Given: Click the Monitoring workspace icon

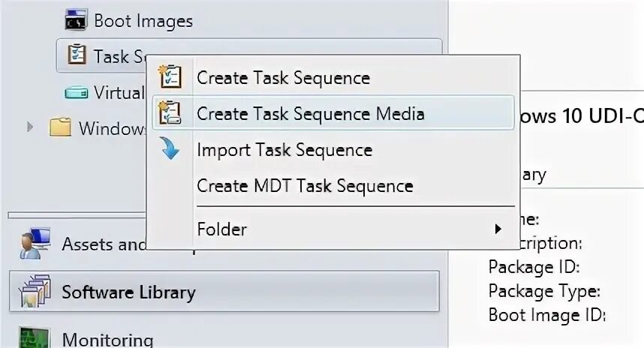Looking at the screenshot, I should (34, 337).
